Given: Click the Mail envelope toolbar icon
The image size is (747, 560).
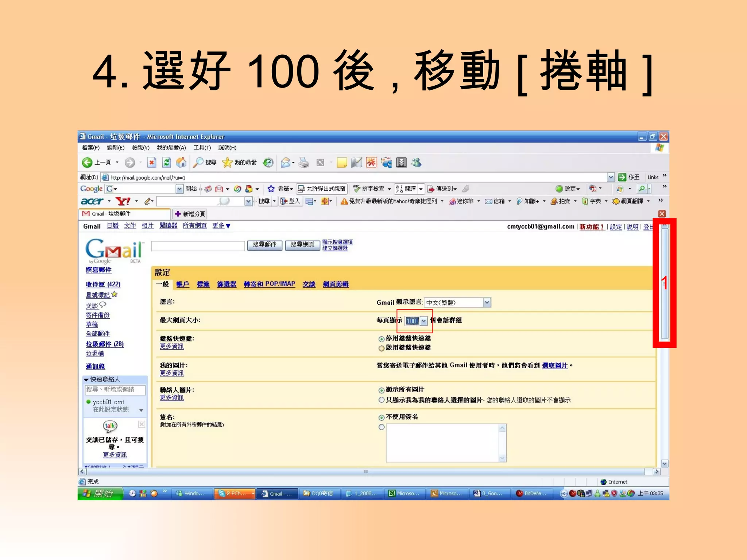Looking at the screenshot, I should click(x=286, y=162).
